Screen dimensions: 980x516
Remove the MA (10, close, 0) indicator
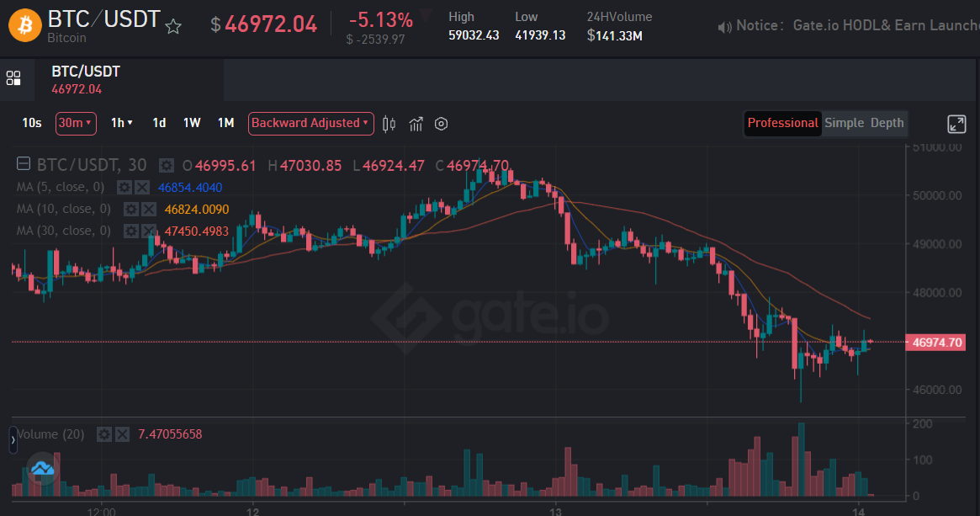149,209
